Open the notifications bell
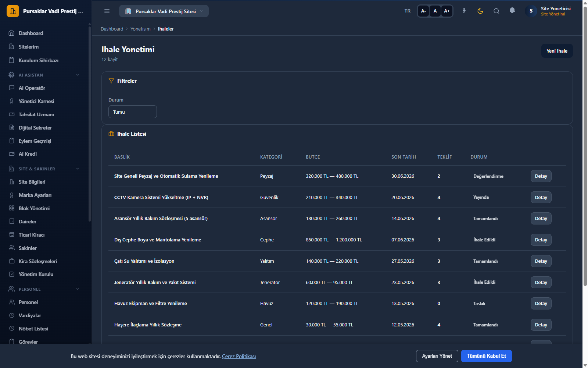Screen dimensions: 588x368 [512, 11]
